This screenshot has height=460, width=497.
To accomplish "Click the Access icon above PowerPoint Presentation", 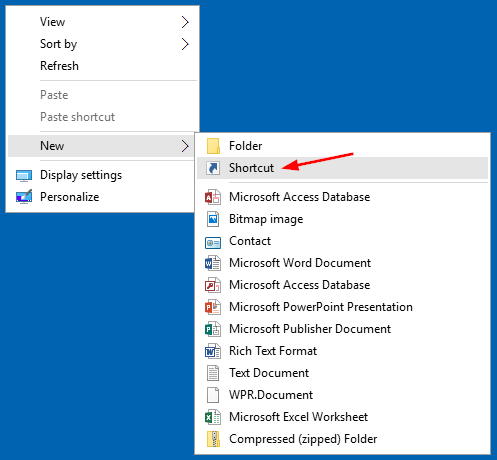I will 213,285.
